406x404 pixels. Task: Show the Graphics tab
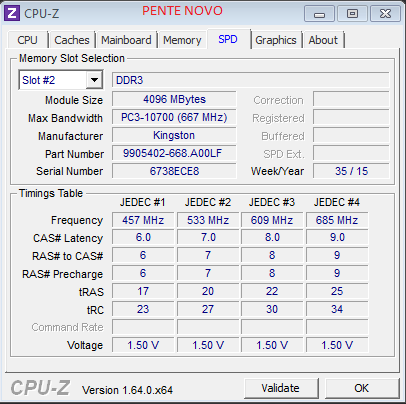[276, 40]
